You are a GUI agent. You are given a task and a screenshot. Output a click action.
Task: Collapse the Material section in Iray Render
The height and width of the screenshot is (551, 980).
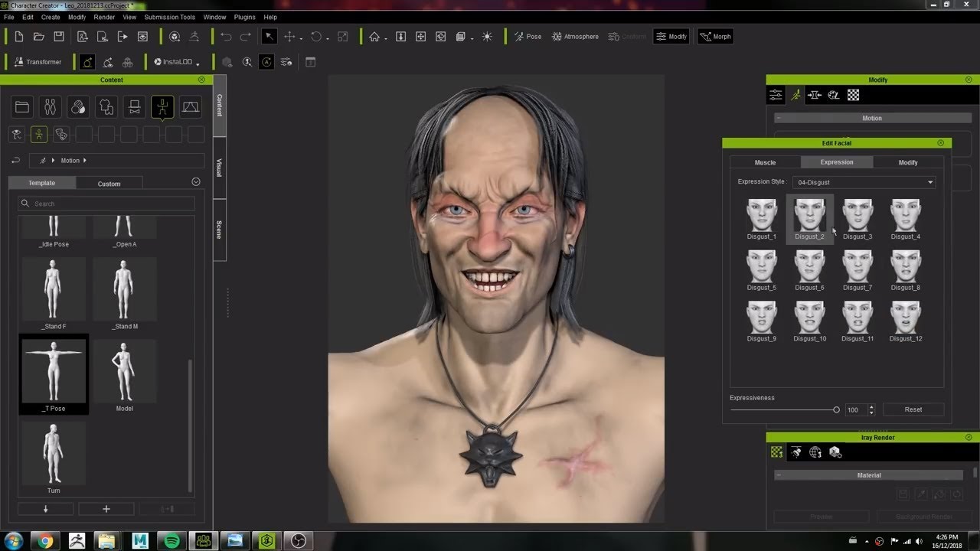tap(778, 475)
